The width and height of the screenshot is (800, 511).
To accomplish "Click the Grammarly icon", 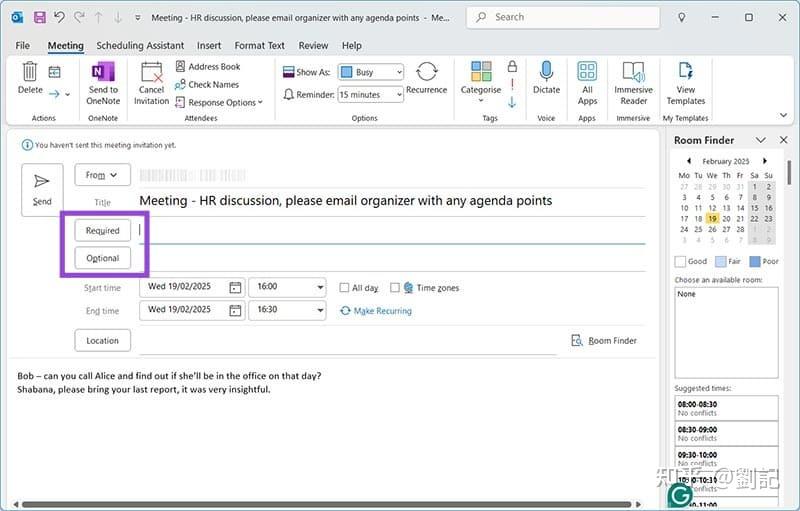I will coord(680,495).
